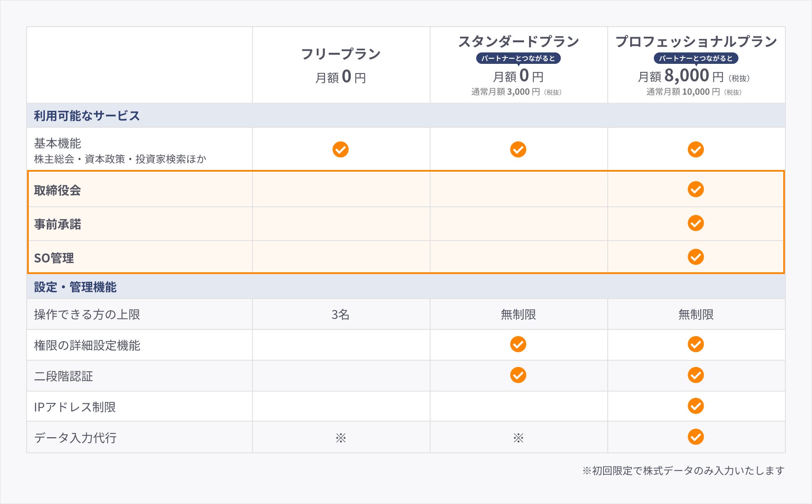Click the プロフェッショナルプラン header title
812x504 pixels.
pyautogui.click(x=696, y=41)
